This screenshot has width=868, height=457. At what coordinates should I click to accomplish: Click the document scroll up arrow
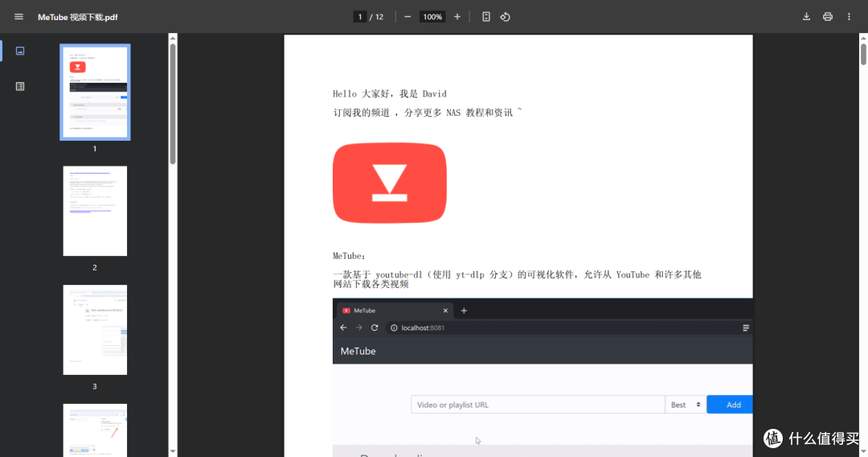click(863, 39)
